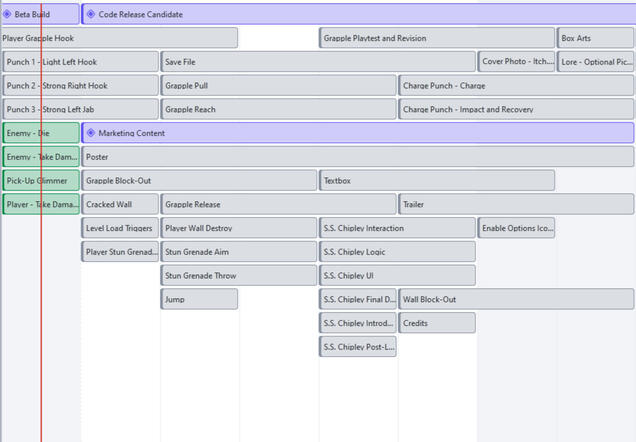Click the Marketing Content milestone diamond icon
Screen dimensions: 636x442
tap(91, 133)
